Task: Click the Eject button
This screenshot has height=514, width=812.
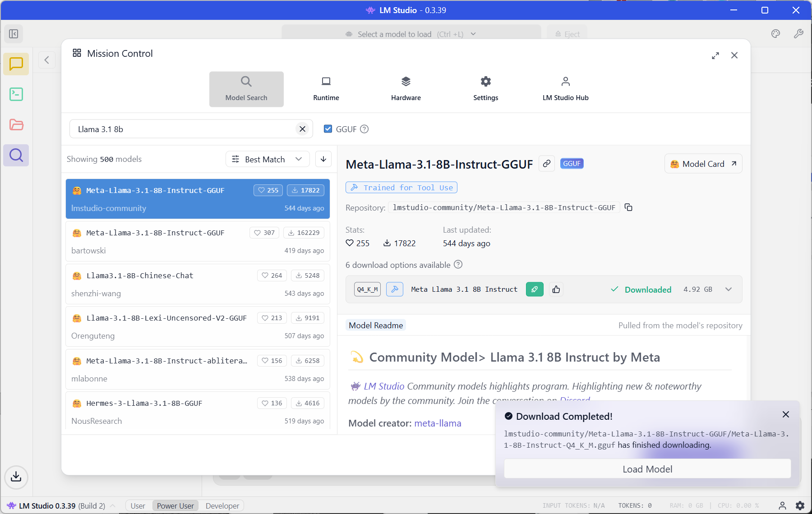Action: 567,34
